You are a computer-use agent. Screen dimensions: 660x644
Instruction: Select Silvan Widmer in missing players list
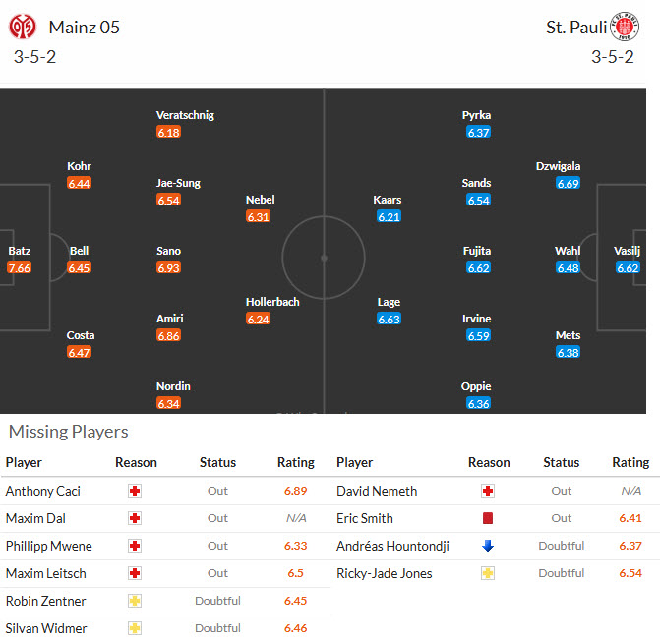[x=45, y=628]
